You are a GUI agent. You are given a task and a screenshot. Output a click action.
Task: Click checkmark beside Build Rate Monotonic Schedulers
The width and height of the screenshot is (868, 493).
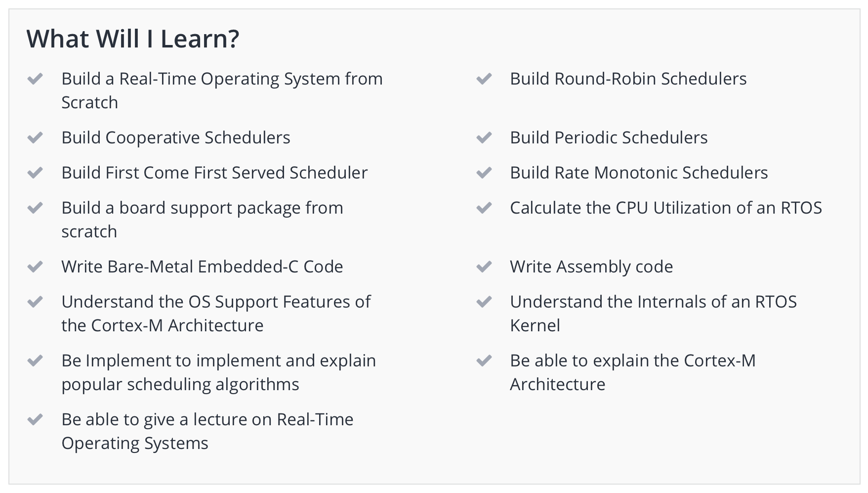(484, 173)
